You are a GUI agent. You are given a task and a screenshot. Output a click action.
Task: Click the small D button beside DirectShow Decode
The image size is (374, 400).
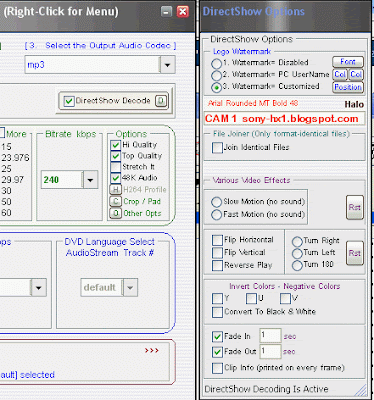[161, 101]
